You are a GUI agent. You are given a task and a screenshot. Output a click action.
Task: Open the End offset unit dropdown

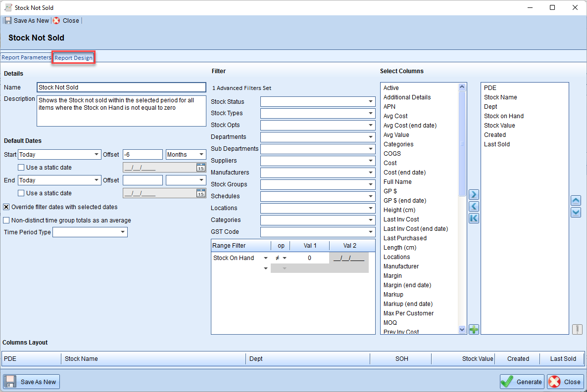coord(201,180)
